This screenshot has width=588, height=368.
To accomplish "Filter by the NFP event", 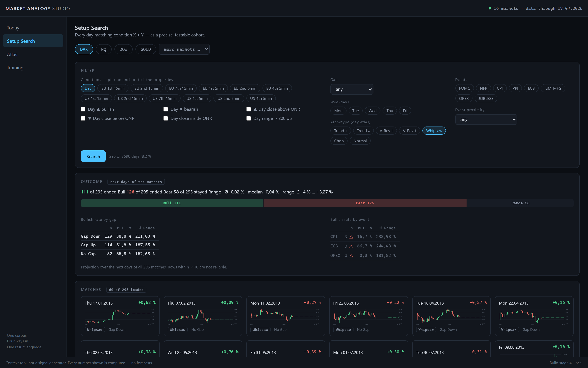I will [x=484, y=88].
